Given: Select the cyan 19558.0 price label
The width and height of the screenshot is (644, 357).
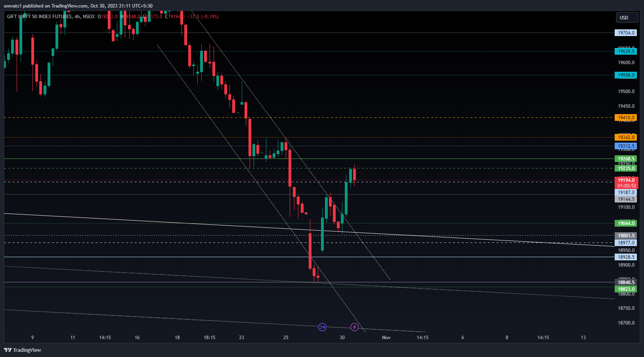Looking at the screenshot, I should point(626,75).
